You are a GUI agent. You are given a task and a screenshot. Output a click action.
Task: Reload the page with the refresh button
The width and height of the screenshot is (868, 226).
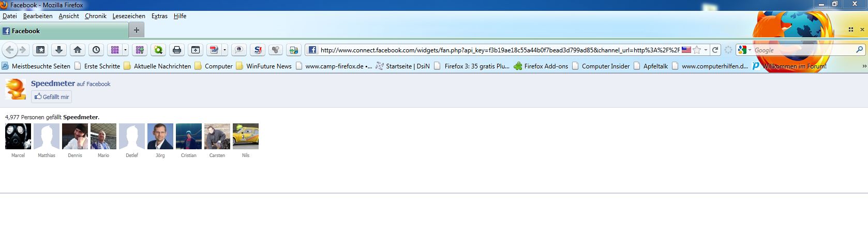click(715, 50)
